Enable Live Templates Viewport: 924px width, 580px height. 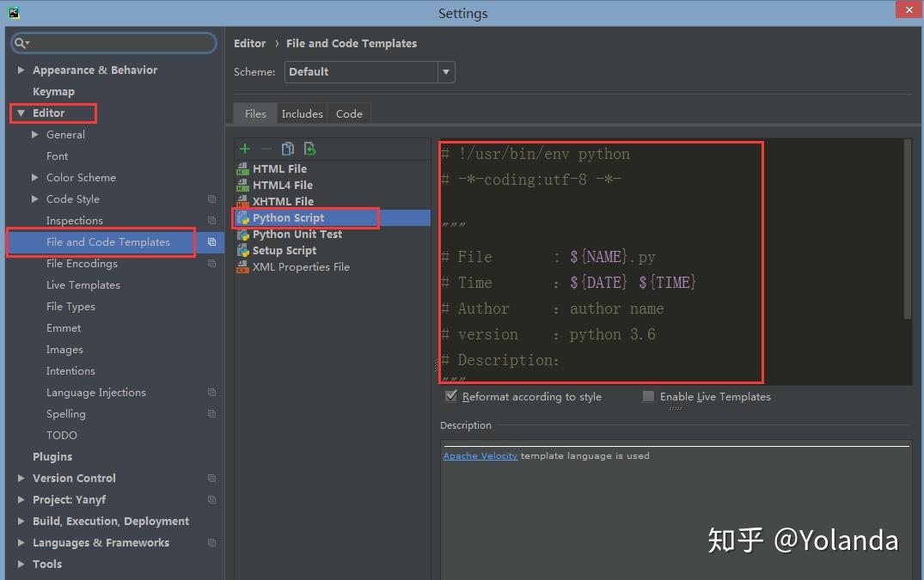pyautogui.click(x=647, y=396)
